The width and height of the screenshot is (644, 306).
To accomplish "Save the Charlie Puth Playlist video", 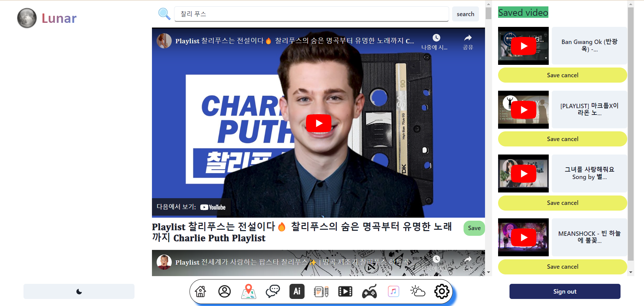I will pyautogui.click(x=474, y=228).
